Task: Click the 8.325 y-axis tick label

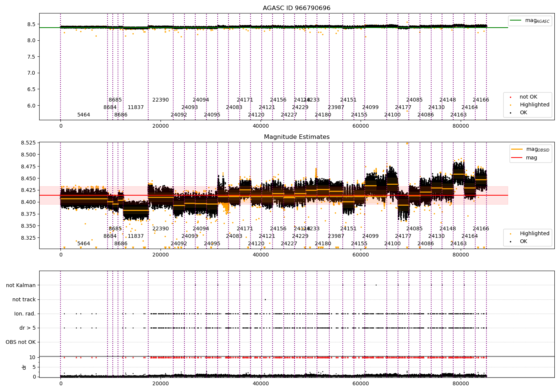Action: [28, 238]
